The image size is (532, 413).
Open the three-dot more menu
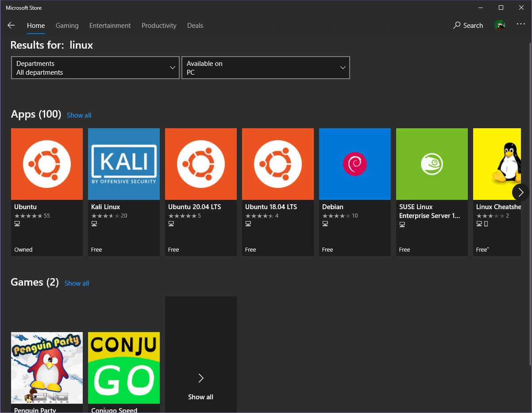click(x=520, y=24)
